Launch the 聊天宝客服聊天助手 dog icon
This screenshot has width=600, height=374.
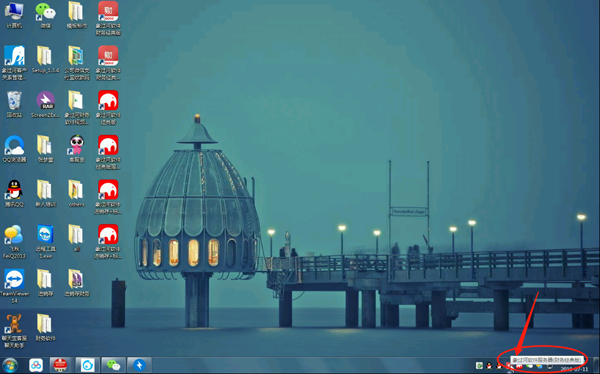tap(14, 331)
